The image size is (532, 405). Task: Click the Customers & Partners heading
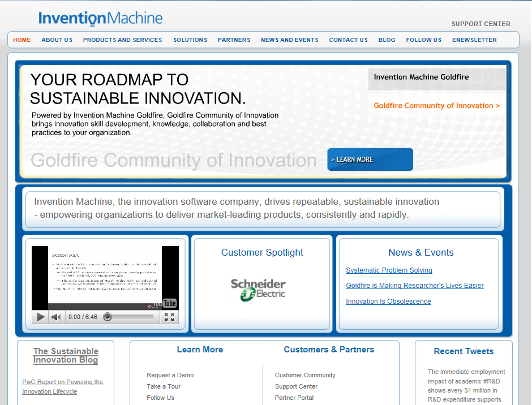(x=329, y=350)
